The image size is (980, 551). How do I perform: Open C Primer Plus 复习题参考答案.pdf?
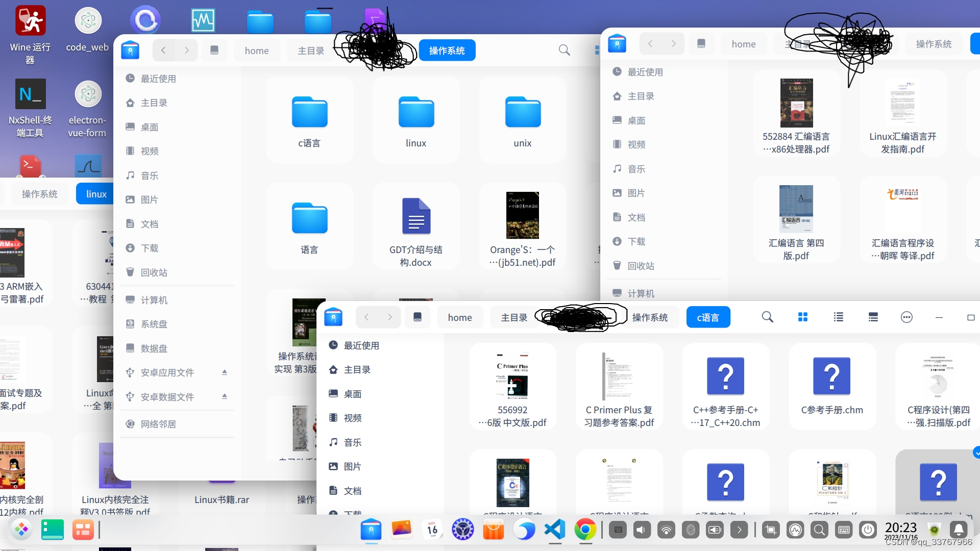(x=619, y=387)
